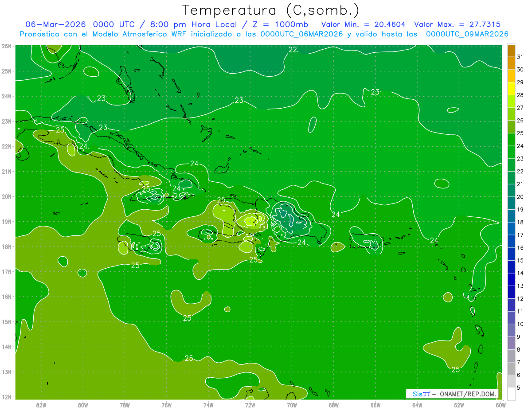Click the 72W longitude axis label
The height and width of the screenshot is (411, 532).
(x=250, y=405)
